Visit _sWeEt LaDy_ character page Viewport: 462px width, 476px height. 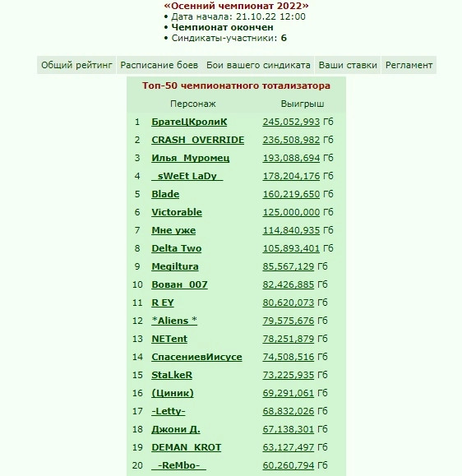point(187,176)
